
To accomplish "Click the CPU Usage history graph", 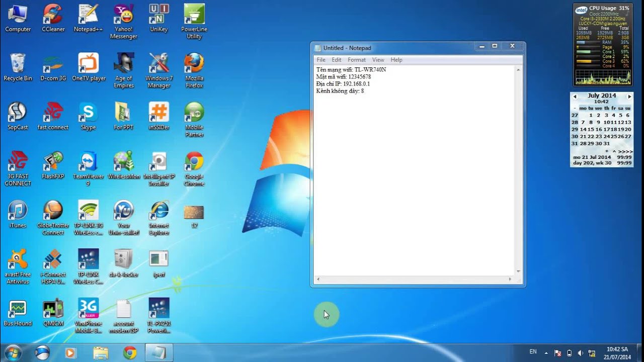I will pos(603,76).
